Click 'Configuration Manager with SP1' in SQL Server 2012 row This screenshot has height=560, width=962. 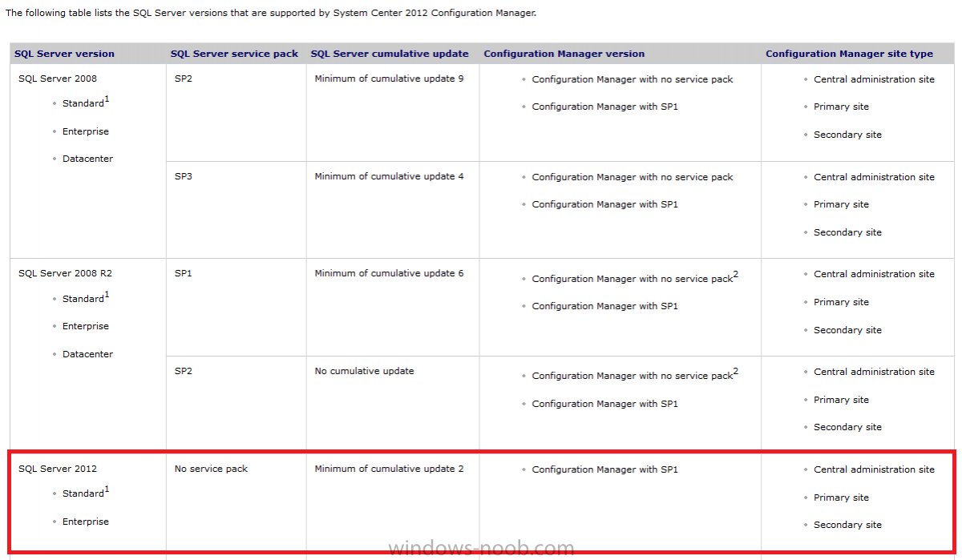click(605, 469)
